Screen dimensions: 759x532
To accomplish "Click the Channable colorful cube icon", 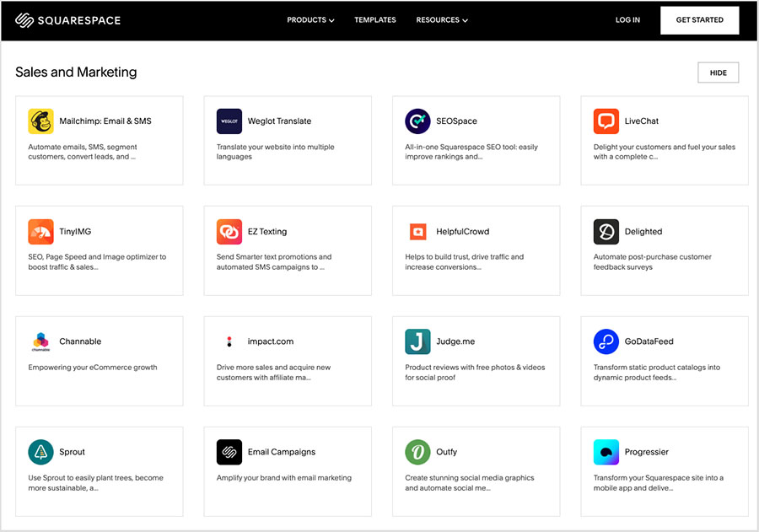I will (x=40, y=341).
